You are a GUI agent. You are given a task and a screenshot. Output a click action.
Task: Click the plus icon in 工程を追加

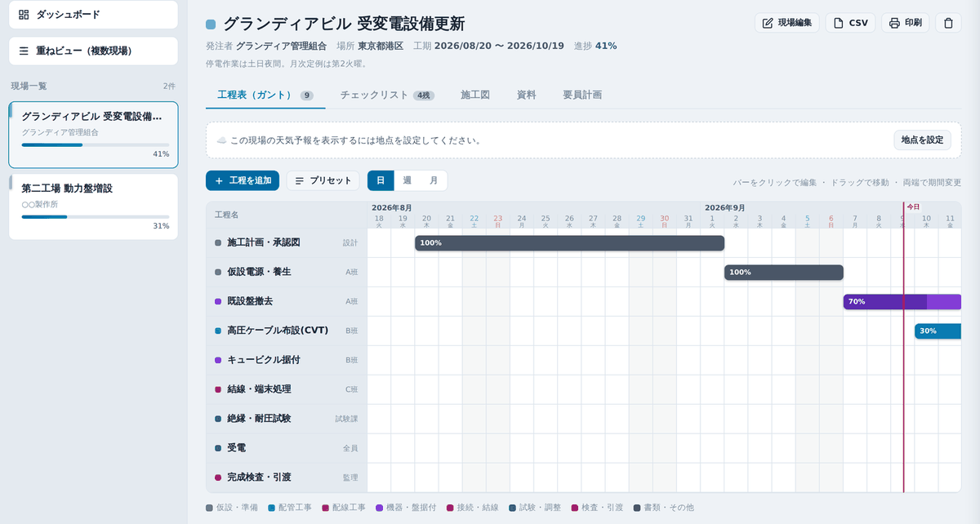point(219,180)
